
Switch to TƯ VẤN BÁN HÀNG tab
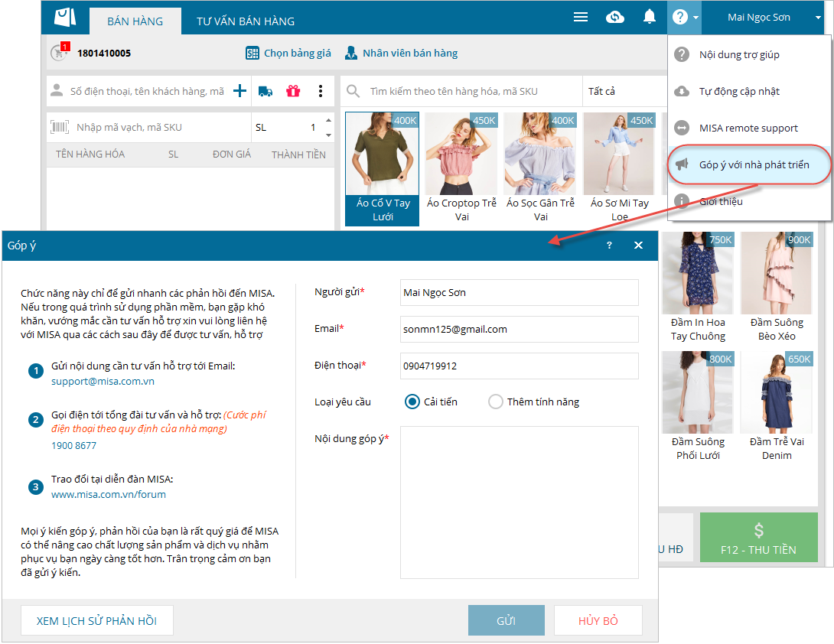(245, 21)
